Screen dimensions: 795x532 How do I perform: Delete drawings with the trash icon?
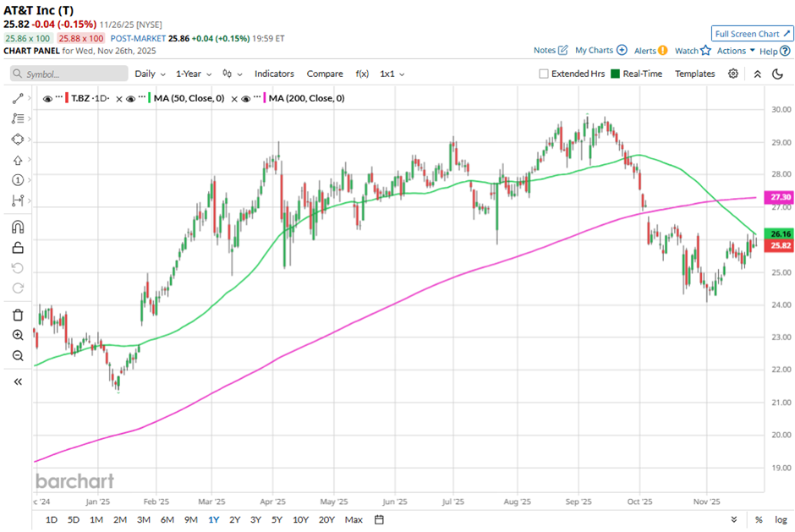point(17,315)
